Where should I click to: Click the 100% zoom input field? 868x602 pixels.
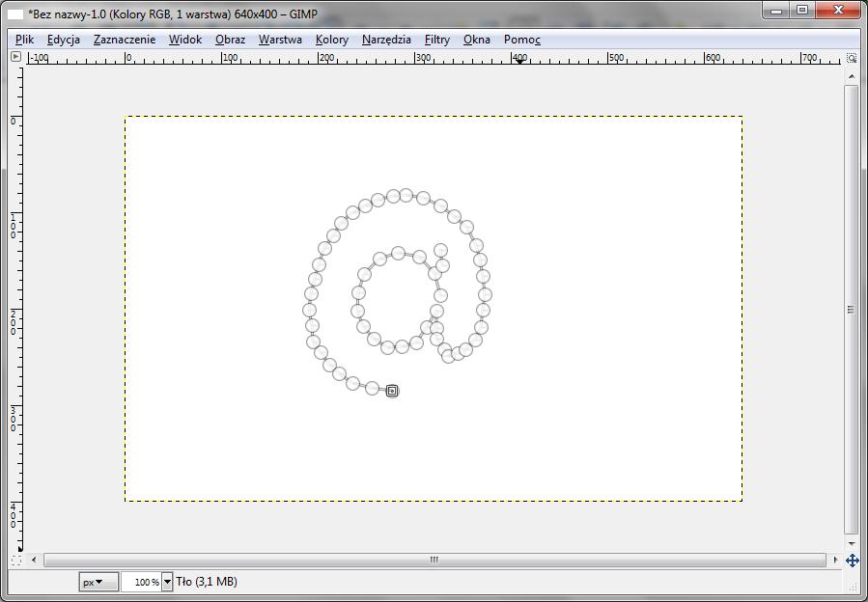[x=141, y=582]
